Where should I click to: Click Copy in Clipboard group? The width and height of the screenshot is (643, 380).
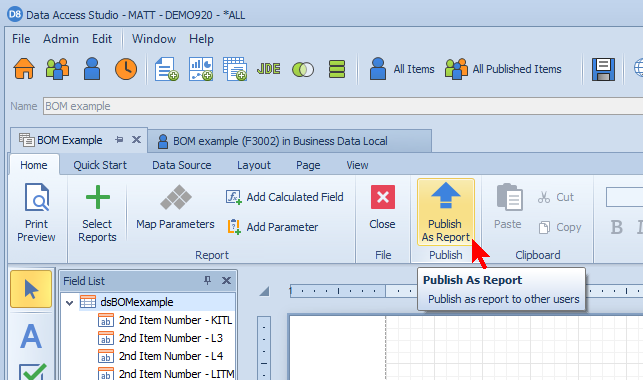click(560, 227)
